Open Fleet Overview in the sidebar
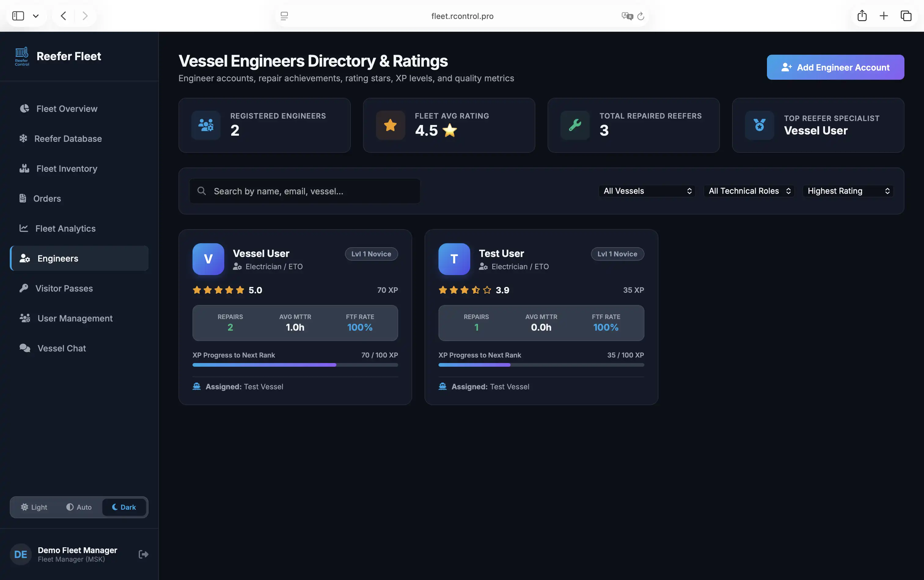Viewport: 924px width, 580px height. tap(79, 108)
